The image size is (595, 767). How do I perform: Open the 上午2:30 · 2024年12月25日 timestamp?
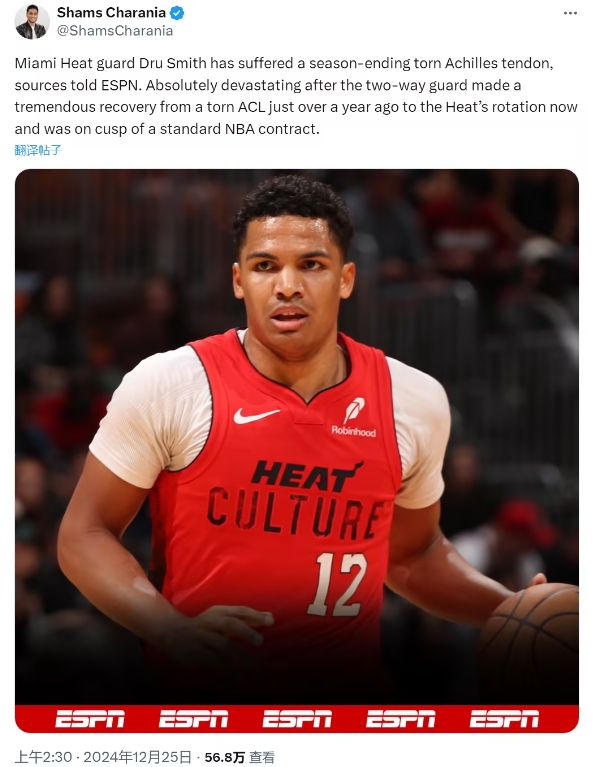click(103, 757)
